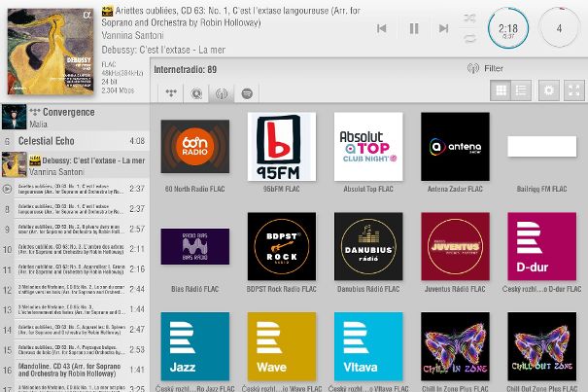Pause the current playback
The height and width of the screenshot is (392, 588).
414,28
